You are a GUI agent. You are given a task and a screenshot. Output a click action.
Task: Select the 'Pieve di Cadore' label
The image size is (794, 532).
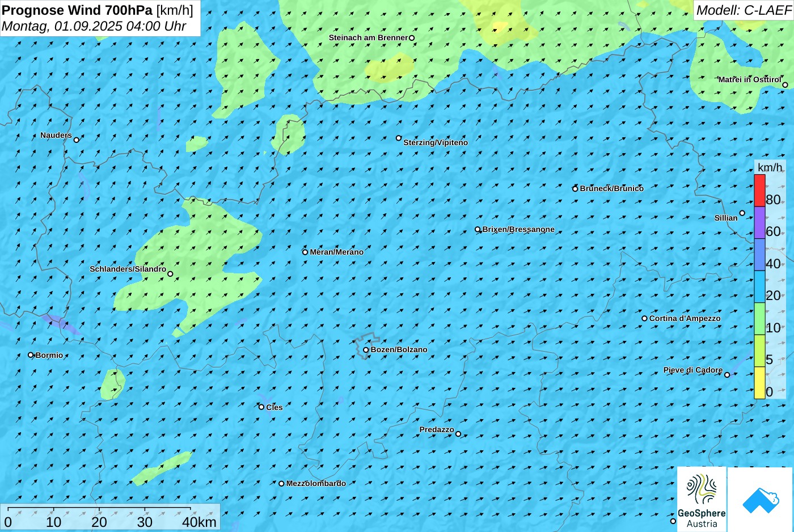coord(693,370)
